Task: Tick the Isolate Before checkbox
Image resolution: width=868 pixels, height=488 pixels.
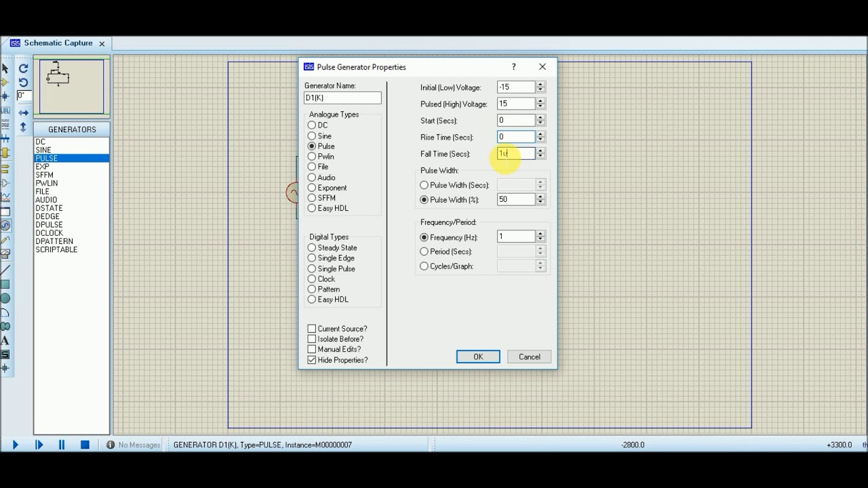Action: coord(312,339)
